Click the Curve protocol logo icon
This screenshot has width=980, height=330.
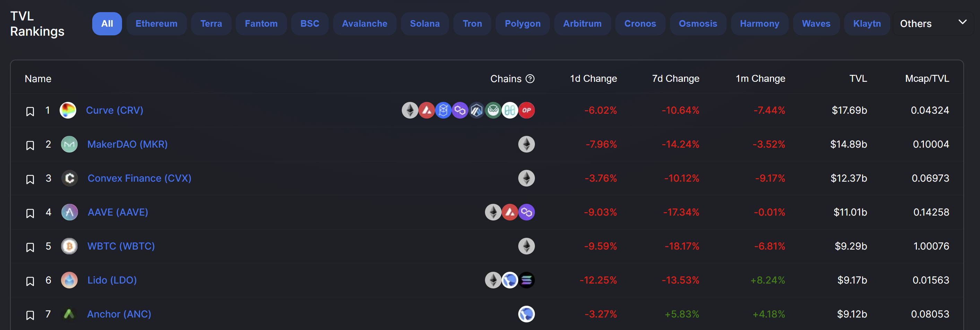coord(68,110)
